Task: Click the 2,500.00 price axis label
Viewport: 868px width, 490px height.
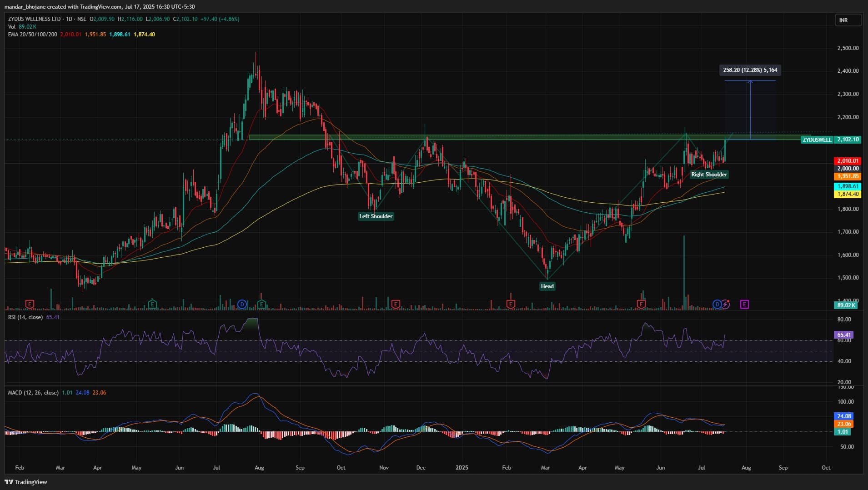Action: pyautogui.click(x=848, y=48)
